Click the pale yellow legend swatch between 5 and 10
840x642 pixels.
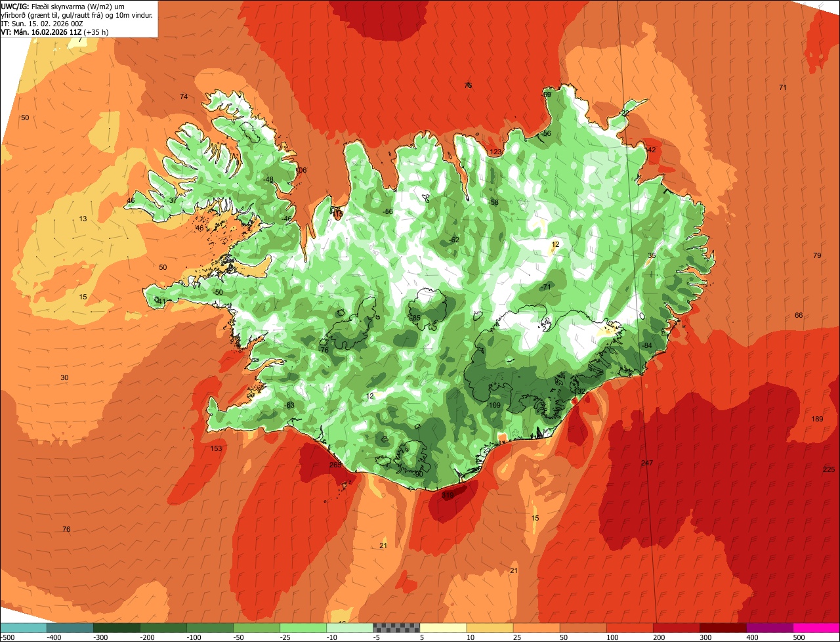click(442, 628)
